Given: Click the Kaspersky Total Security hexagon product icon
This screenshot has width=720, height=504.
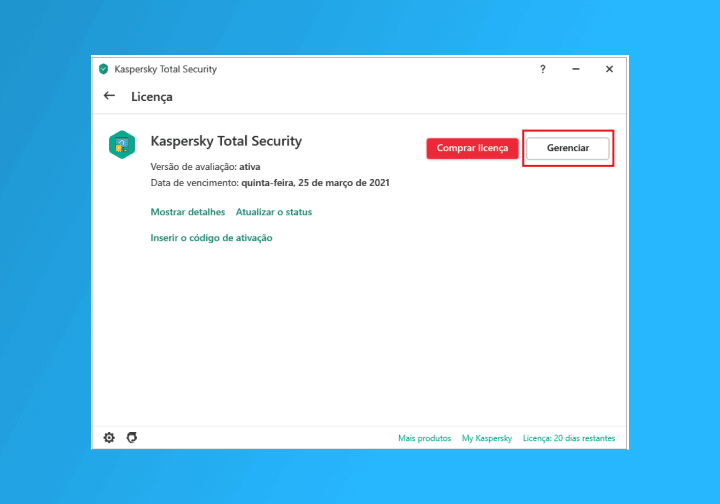Looking at the screenshot, I should (122, 145).
